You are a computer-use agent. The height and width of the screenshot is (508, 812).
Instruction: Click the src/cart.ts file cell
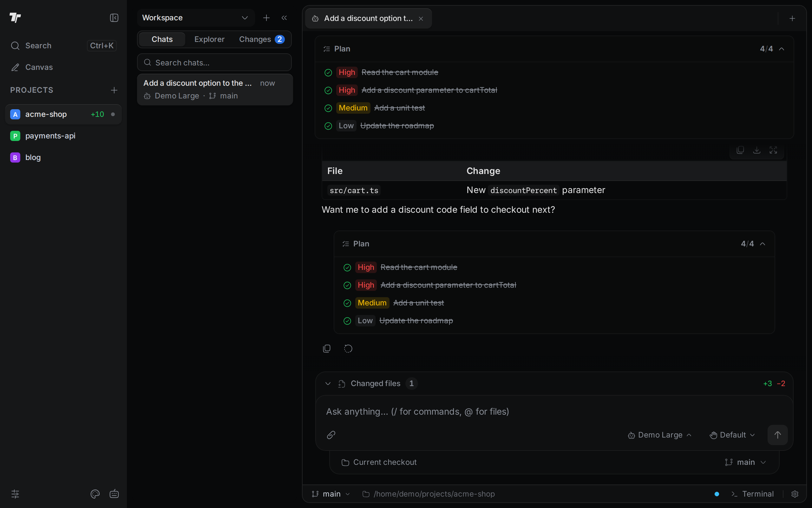click(x=354, y=190)
